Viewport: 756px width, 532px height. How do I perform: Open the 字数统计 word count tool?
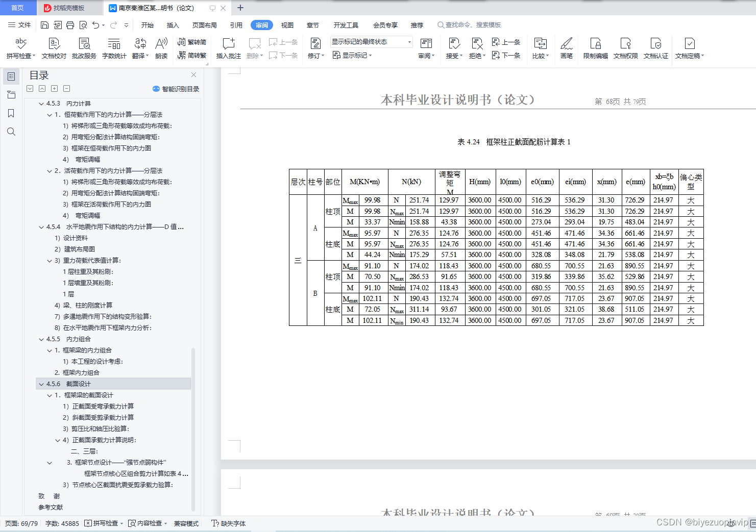point(114,48)
